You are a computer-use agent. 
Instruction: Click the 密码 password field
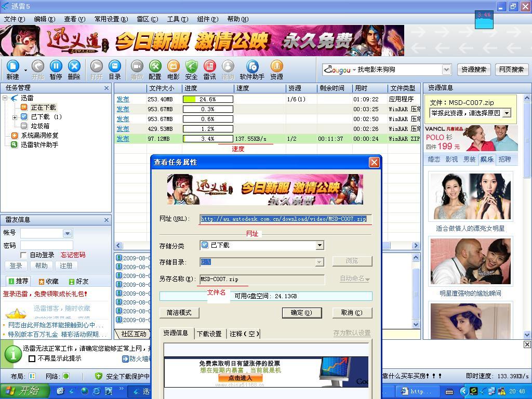click(47, 245)
